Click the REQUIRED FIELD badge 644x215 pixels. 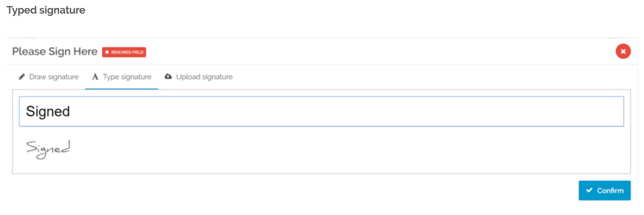click(x=124, y=52)
